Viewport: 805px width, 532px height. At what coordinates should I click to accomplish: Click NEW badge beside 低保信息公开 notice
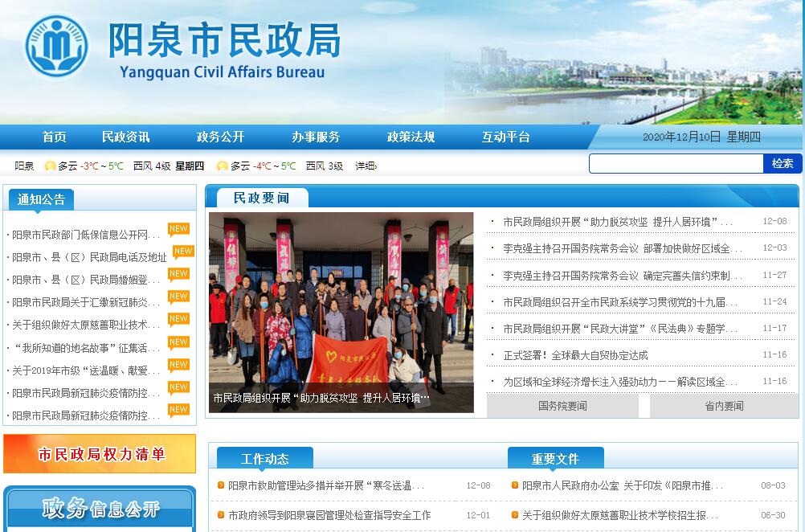point(178,229)
